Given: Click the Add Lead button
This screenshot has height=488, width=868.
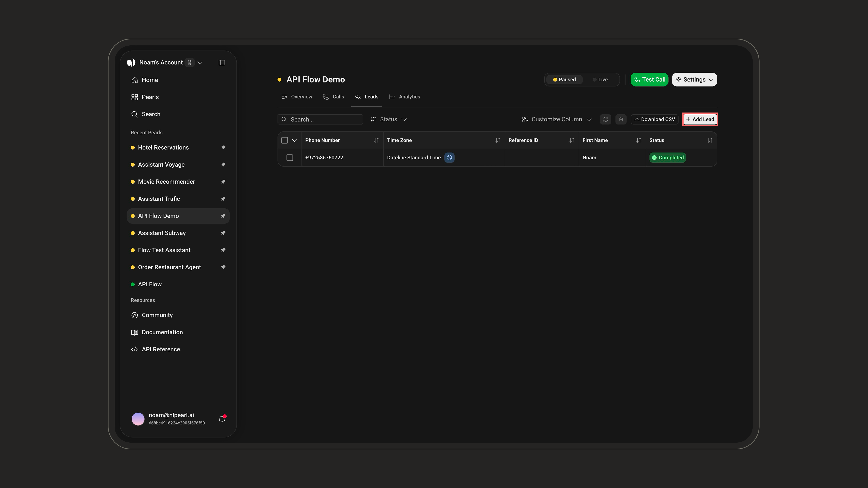Looking at the screenshot, I should (700, 119).
